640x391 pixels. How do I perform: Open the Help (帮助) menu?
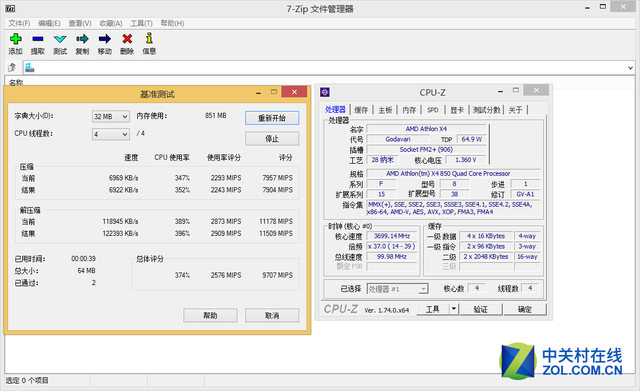point(172,23)
